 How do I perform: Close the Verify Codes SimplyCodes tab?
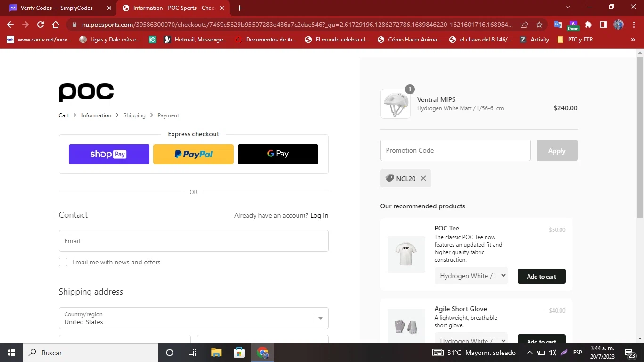[109, 8]
